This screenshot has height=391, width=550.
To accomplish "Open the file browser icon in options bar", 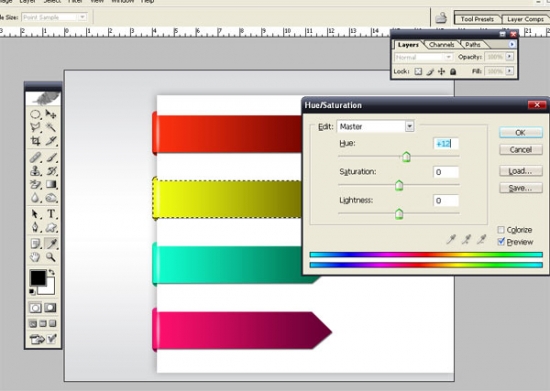I will pos(441,18).
